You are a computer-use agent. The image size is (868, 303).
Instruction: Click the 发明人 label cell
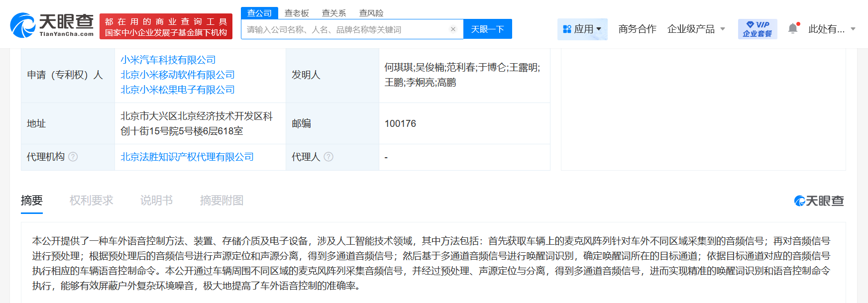[332, 75]
